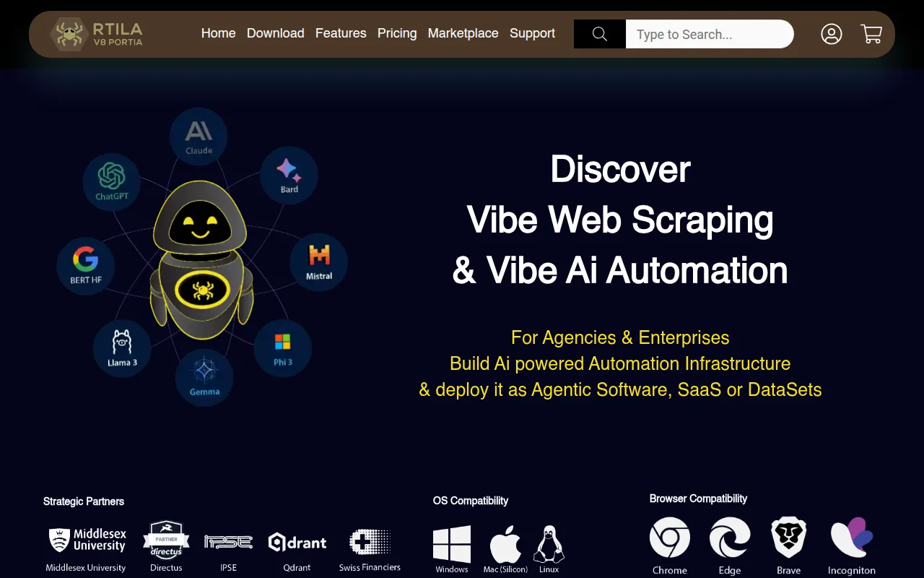Click the 'Strategic Partners' heading

click(x=84, y=501)
